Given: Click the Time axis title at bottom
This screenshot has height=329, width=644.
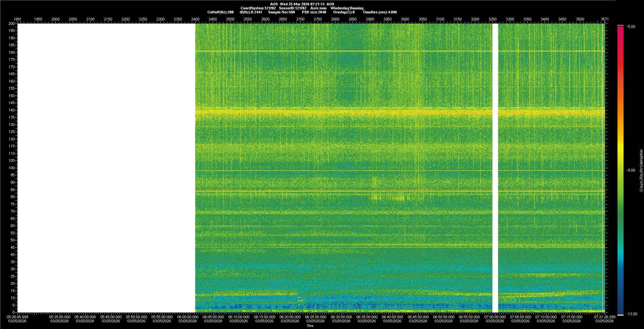Looking at the screenshot, I should (310, 326).
